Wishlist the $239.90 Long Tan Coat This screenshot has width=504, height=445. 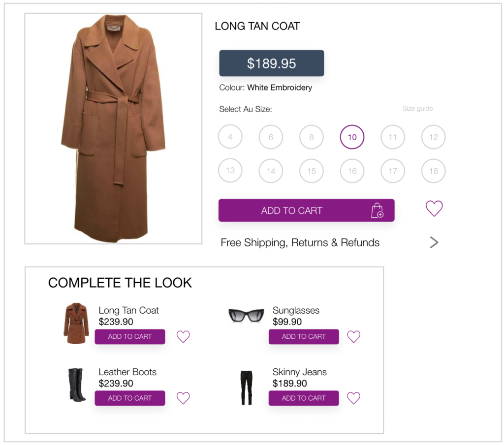coord(183,337)
